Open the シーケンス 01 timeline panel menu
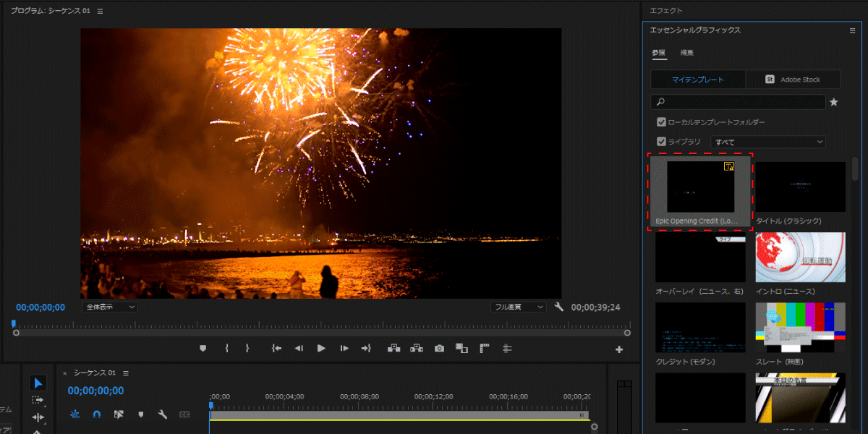This screenshot has width=868, height=434. click(x=125, y=373)
